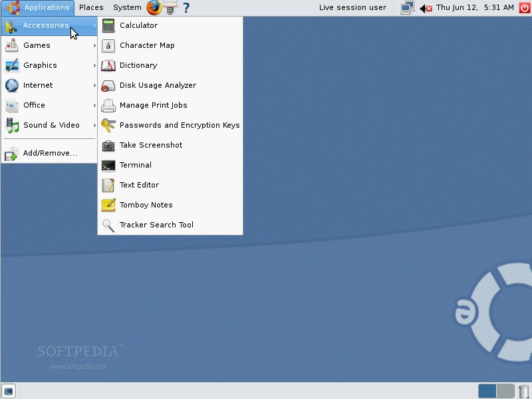Open Take Screenshot utility
The height and width of the screenshot is (399, 532).
coord(151,145)
